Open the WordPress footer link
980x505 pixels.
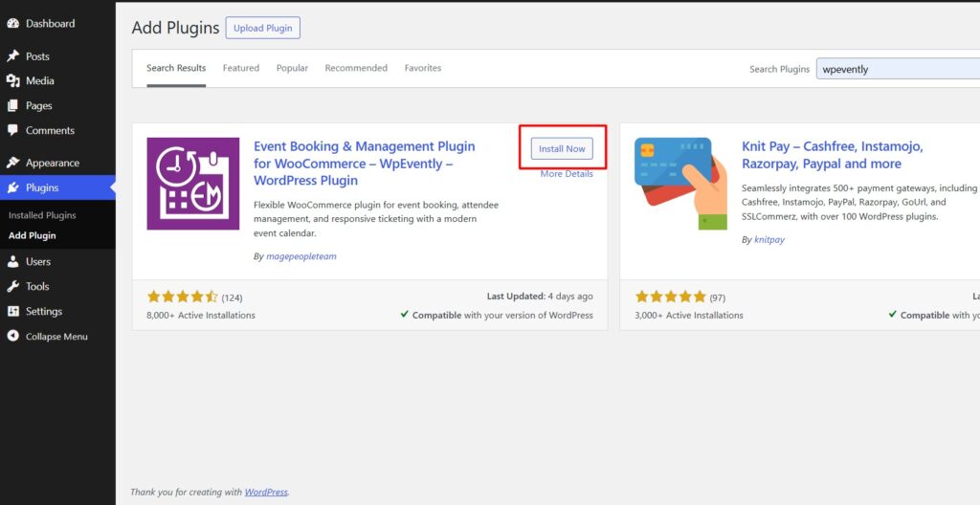266,492
